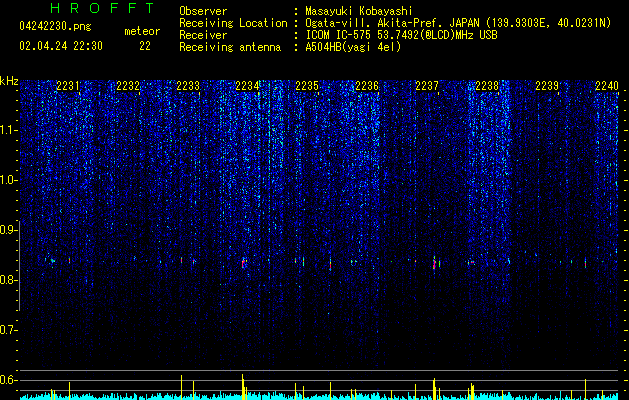629x400 pixels.
Task: Click the 2239 time marker
Action: point(547,86)
